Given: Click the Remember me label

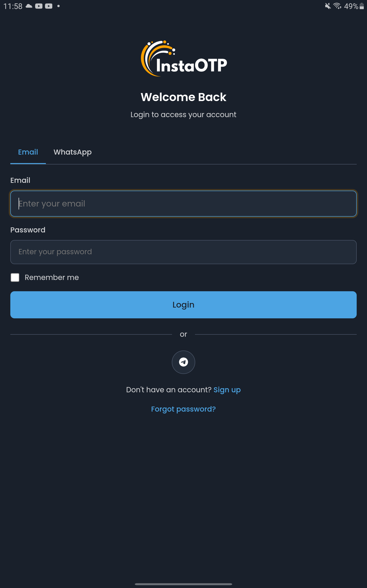Looking at the screenshot, I should (52, 277).
